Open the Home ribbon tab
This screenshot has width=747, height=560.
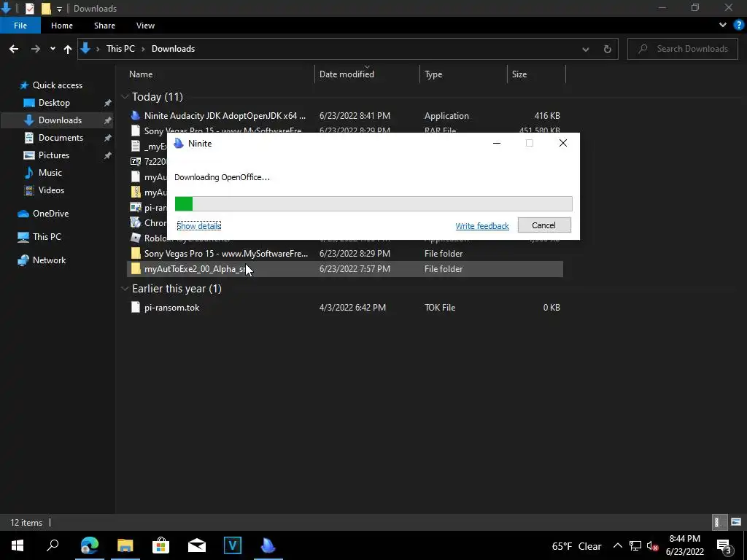tap(62, 26)
